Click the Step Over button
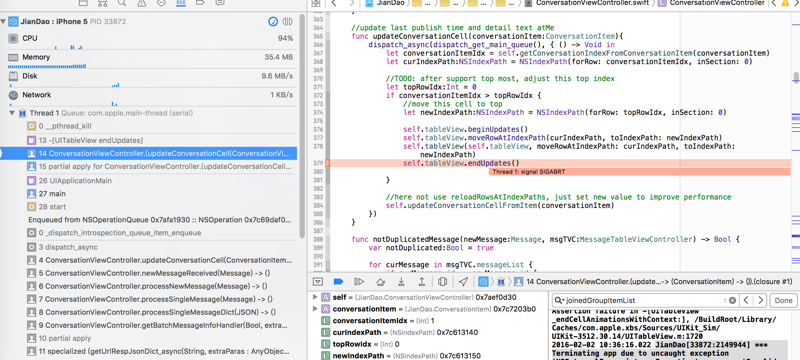 [x=380, y=281]
